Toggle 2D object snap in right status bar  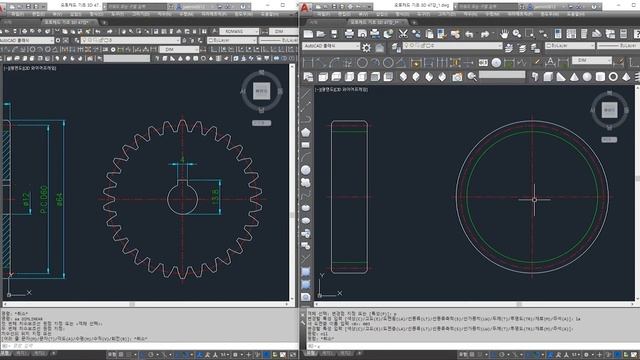(538, 355)
